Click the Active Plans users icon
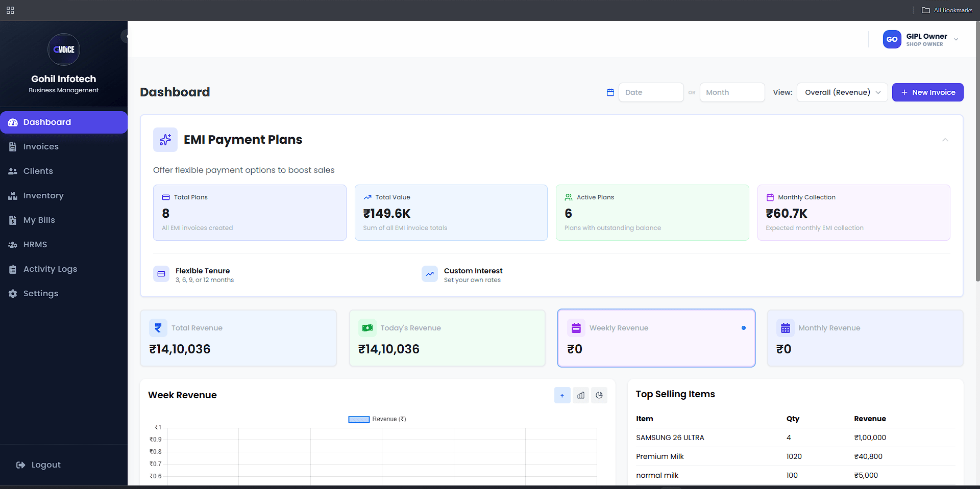The width and height of the screenshot is (980, 489). [x=569, y=197]
